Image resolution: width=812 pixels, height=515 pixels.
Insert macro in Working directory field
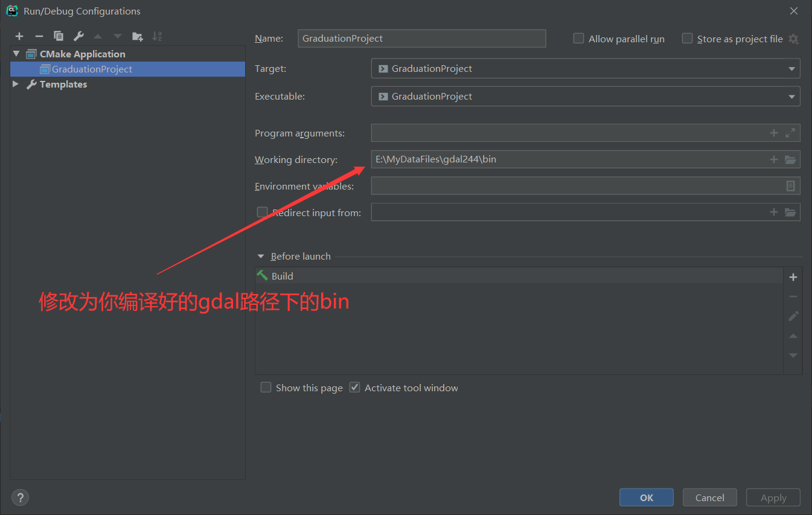click(x=773, y=159)
